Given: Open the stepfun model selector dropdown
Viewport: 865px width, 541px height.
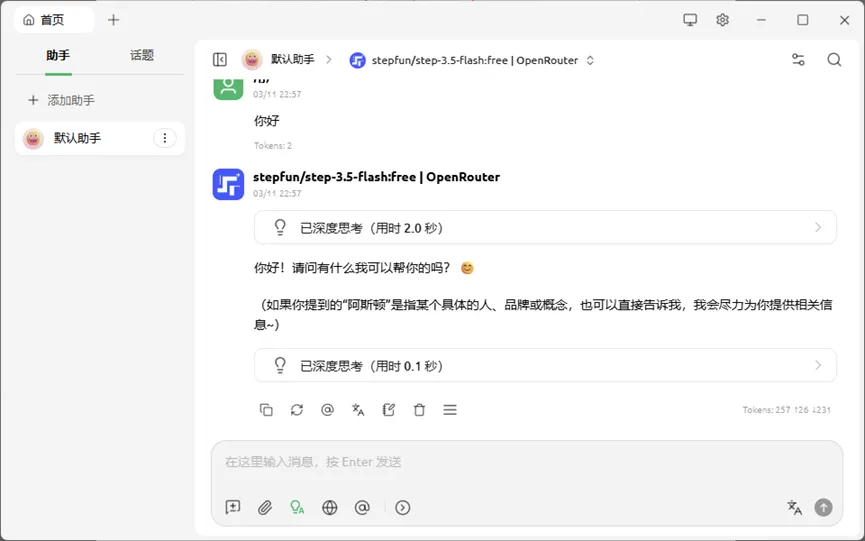Looking at the screenshot, I should tap(472, 60).
